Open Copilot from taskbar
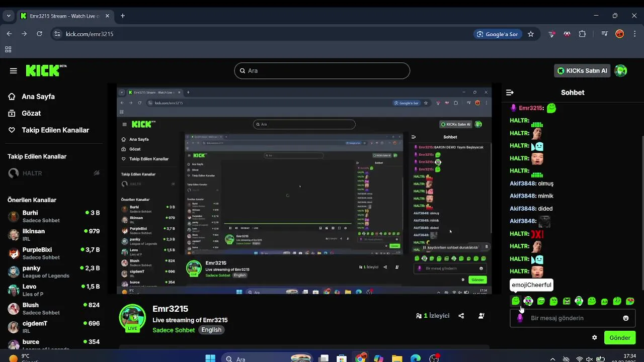The image size is (644, 362). pos(378,358)
